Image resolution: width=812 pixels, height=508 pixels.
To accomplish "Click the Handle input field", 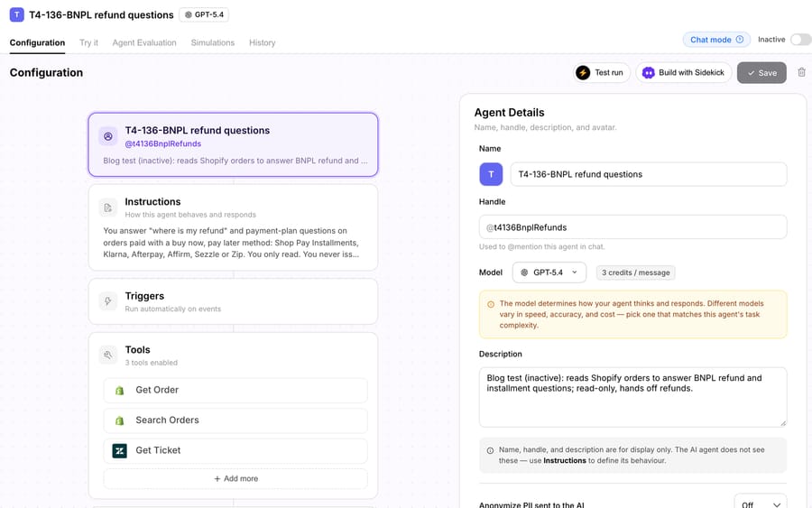I will tap(632, 226).
